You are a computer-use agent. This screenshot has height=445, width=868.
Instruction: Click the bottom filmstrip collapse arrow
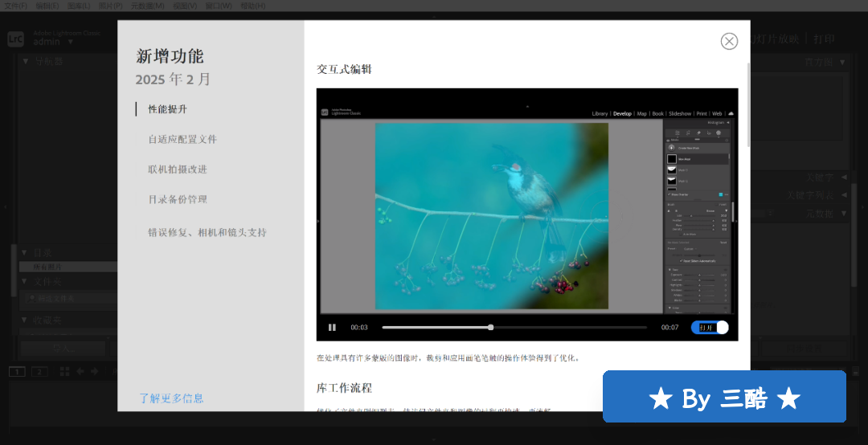pyautogui.click(x=434, y=440)
